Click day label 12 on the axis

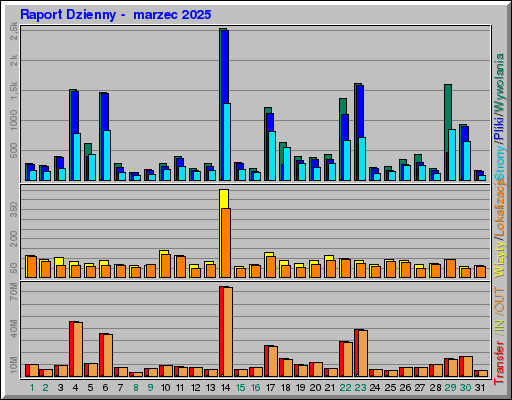coord(196,388)
